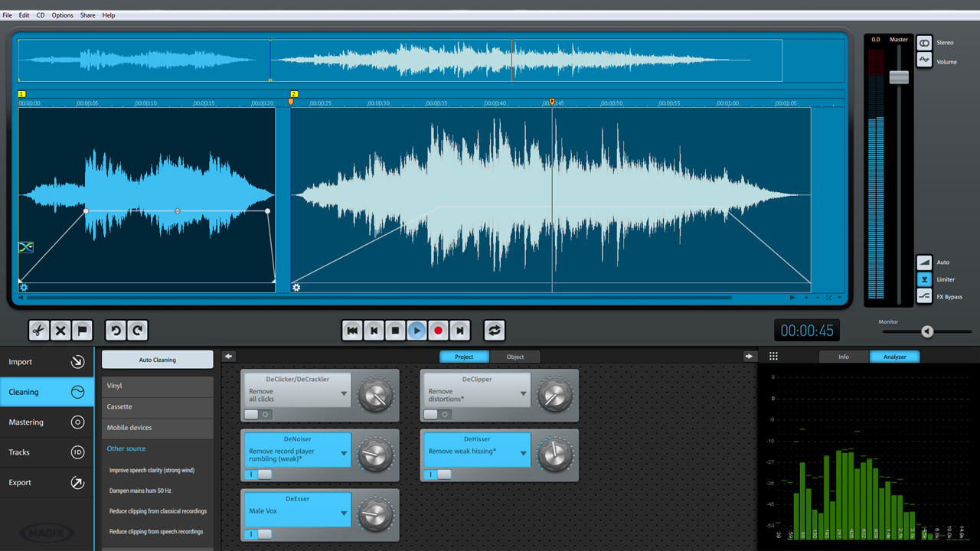Open the Help menu
980x551 pixels.
[109, 15]
